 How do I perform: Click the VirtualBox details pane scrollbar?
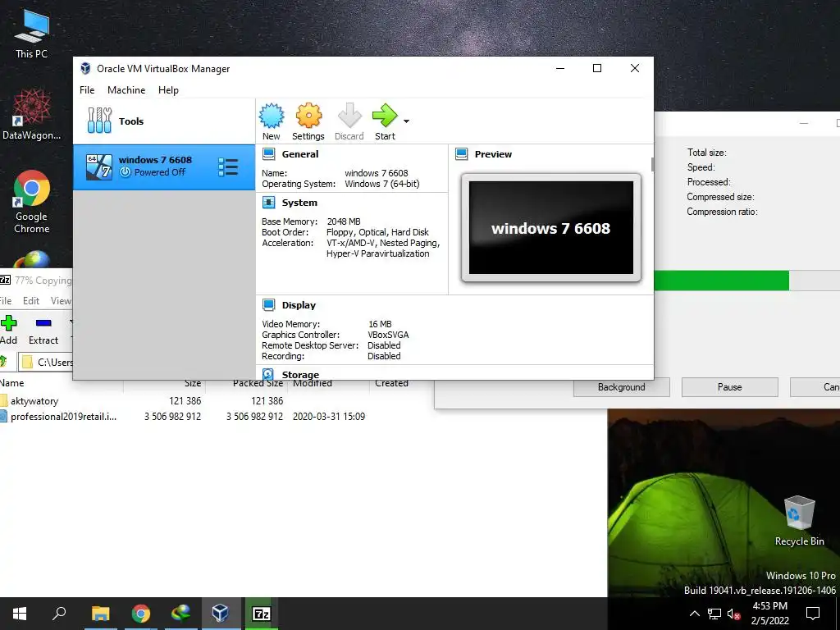(x=652, y=164)
